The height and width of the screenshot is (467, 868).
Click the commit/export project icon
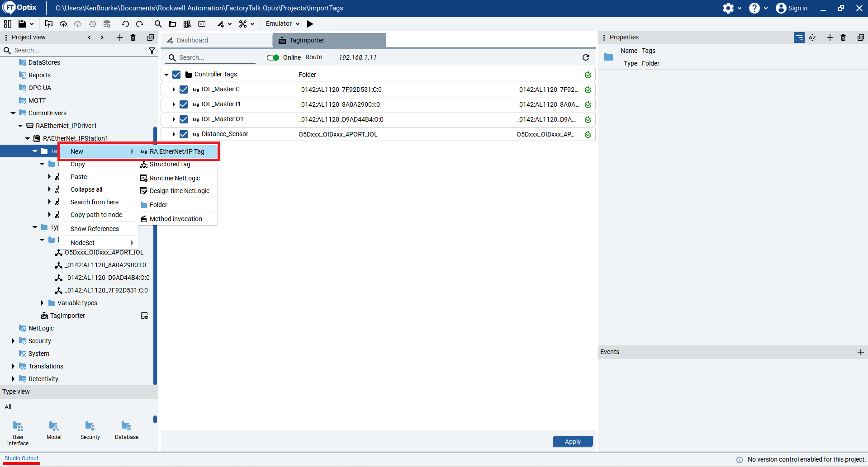click(49, 24)
